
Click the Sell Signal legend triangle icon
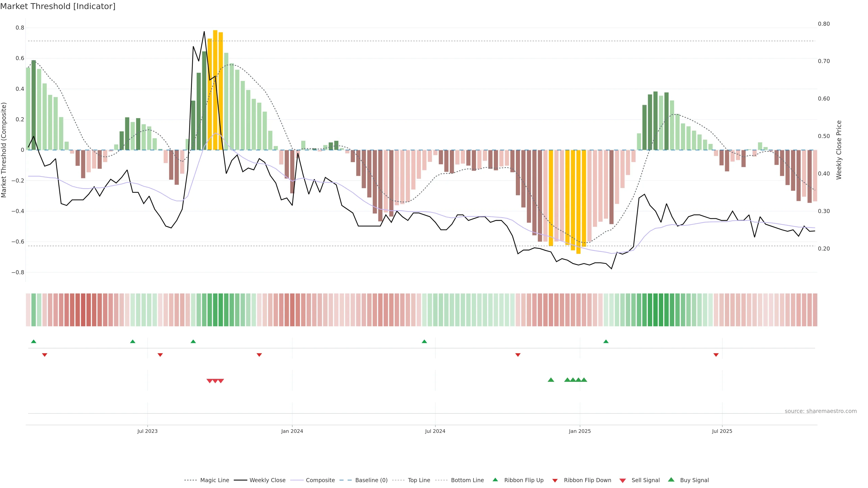coord(622,481)
